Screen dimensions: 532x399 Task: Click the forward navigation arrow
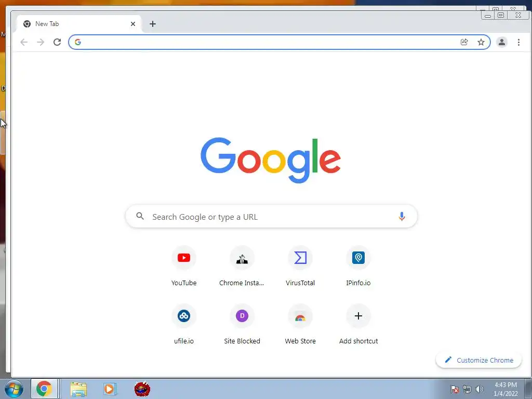[41, 42]
